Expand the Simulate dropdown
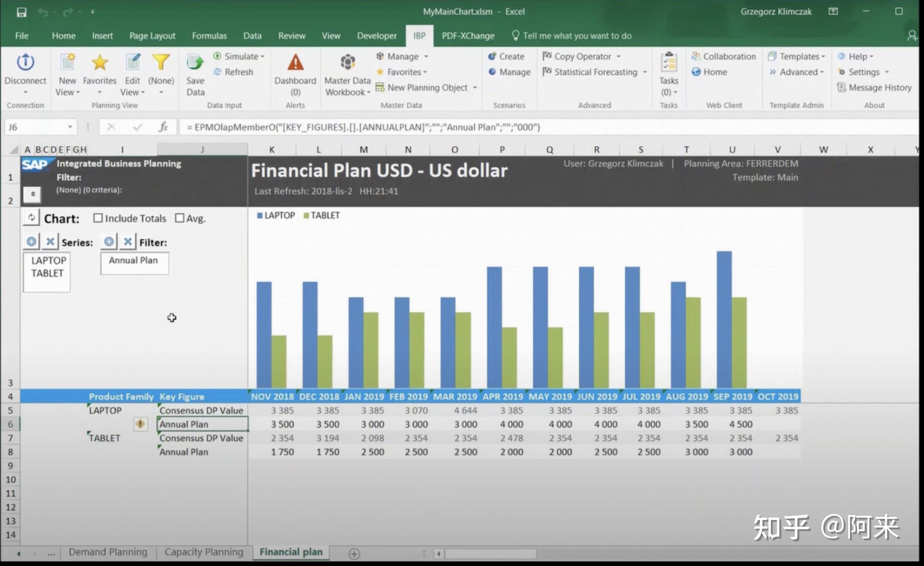This screenshot has height=566, width=924. click(x=262, y=57)
